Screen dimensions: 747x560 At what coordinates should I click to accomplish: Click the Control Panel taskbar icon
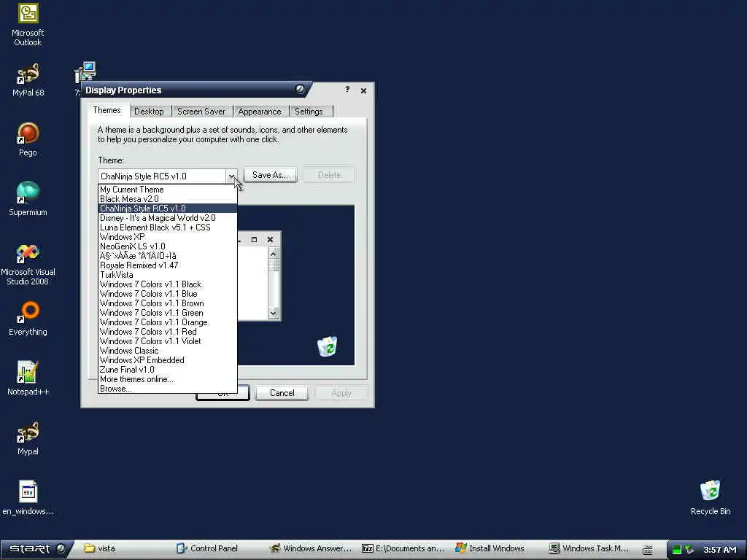(208, 548)
